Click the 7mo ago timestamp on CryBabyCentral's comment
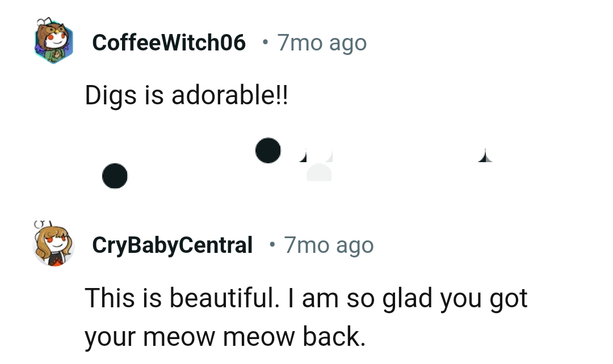The image size is (613, 364). (328, 244)
